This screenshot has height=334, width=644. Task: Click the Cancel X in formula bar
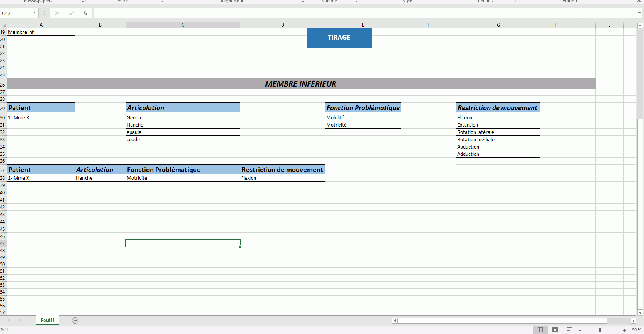click(57, 13)
